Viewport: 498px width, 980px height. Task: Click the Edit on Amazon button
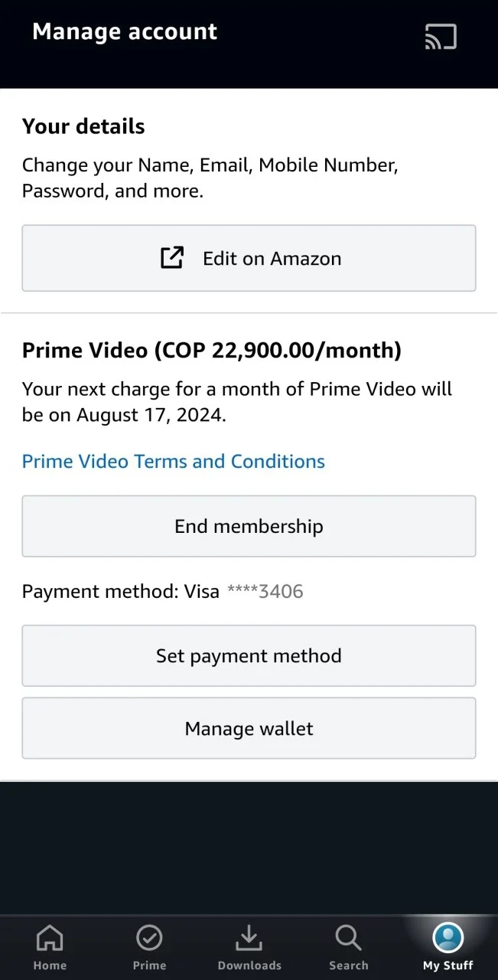pyautogui.click(x=249, y=258)
